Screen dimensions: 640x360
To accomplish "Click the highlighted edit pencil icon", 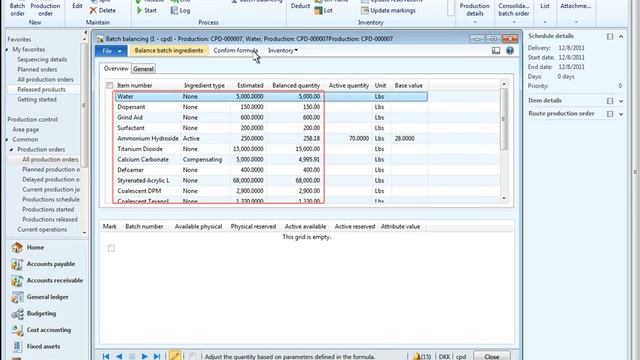I will point(175,356).
